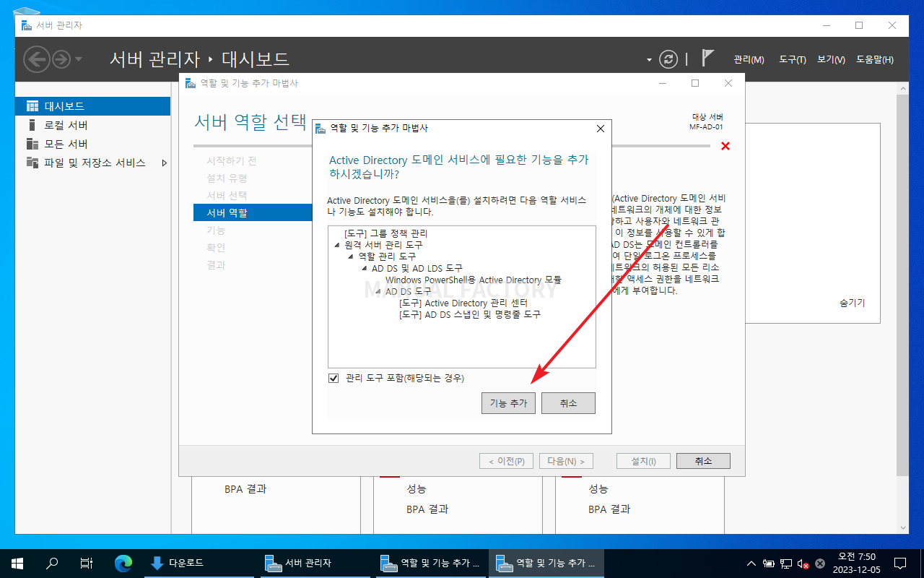Toggle the 관리 도구 포함 checkbox
Image resolution: width=924 pixels, height=578 pixels.
point(334,378)
